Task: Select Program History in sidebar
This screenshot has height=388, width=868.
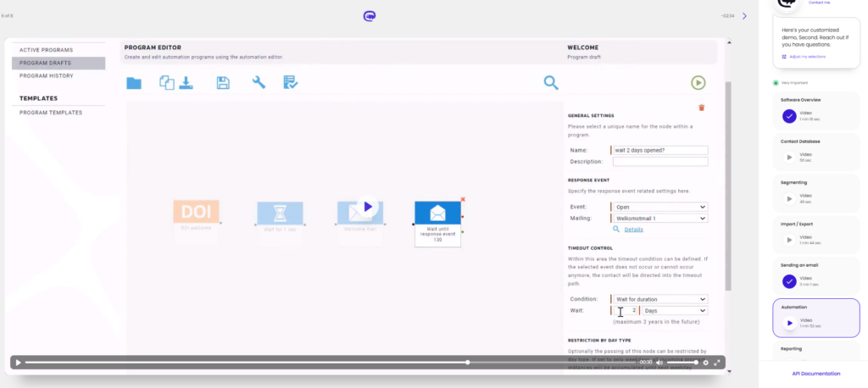Action: pyautogui.click(x=47, y=76)
